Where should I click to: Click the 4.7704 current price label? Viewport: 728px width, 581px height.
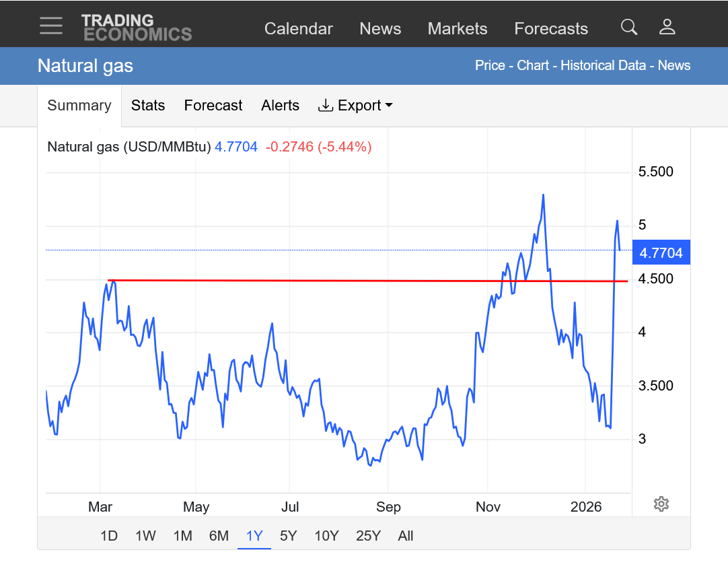tap(661, 253)
